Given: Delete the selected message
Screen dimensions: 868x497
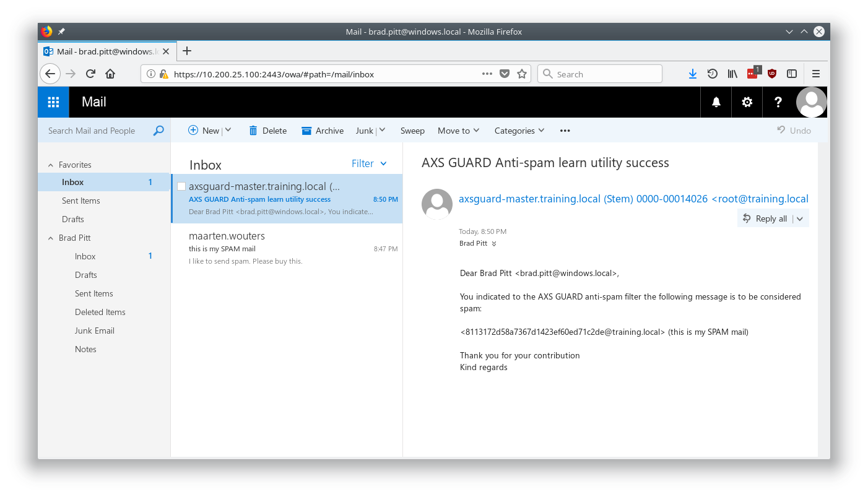Looking at the screenshot, I should pyautogui.click(x=267, y=131).
